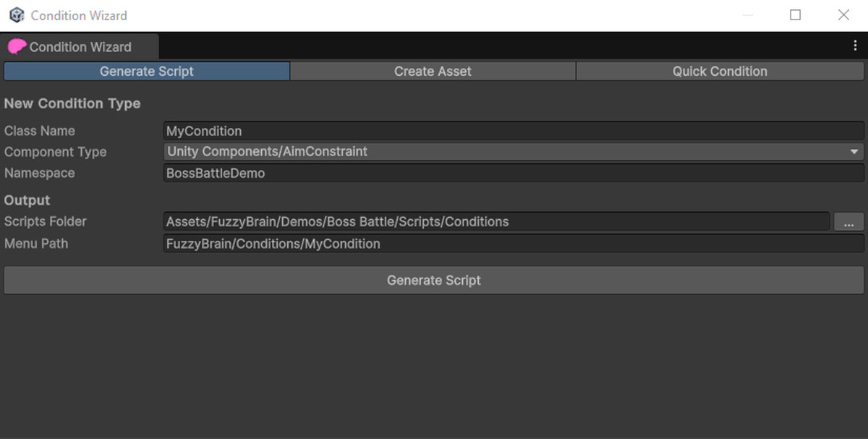Click the pink FuzzyBrain brain icon
Screen dimensions: 868x439
pyautogui.click(x=17, y=47)
